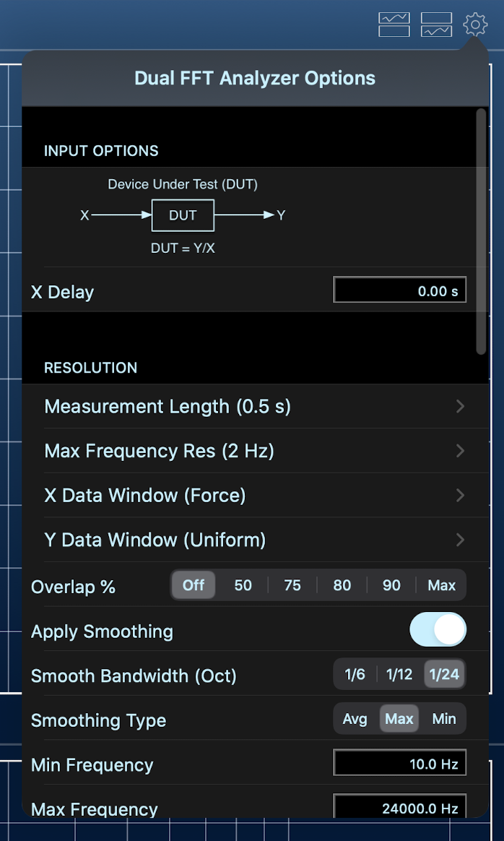Disable the Apply Smoothing switch
The image size is (504, 841).
pos(438,629)
